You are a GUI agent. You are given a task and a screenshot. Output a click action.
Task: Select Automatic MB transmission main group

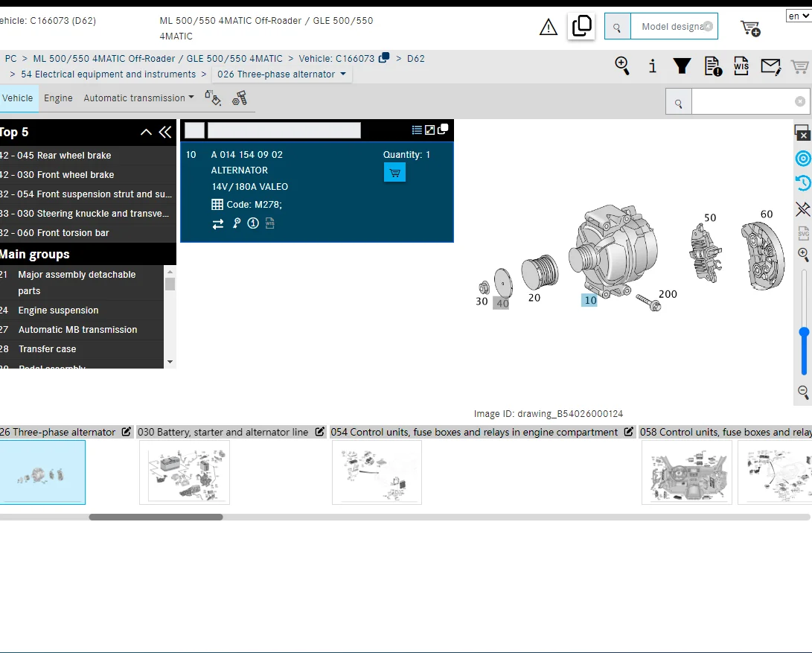point(81,330)
